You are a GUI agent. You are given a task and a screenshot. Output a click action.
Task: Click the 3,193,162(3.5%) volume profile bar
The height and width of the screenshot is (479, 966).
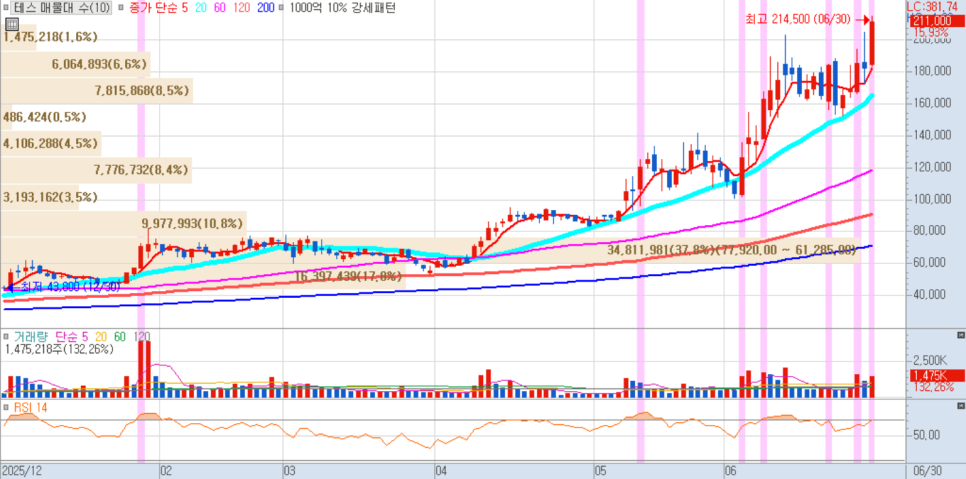[x=40, y=197]
